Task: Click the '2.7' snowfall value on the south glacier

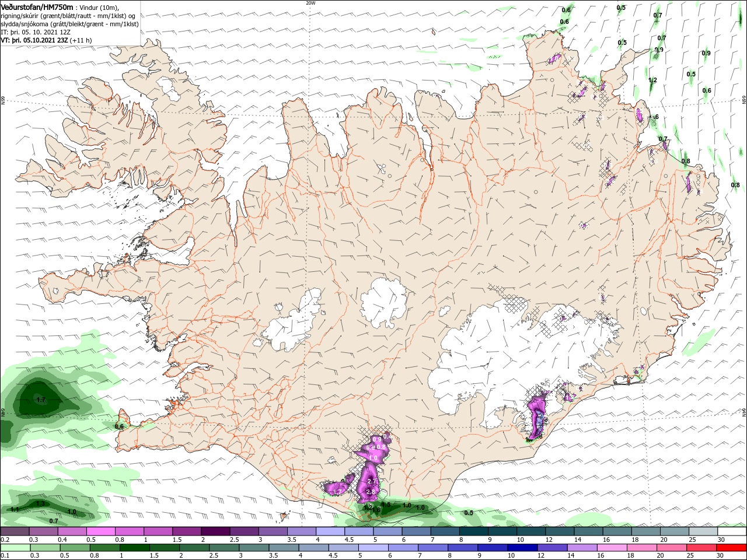Action: click(x=371, y=481)
